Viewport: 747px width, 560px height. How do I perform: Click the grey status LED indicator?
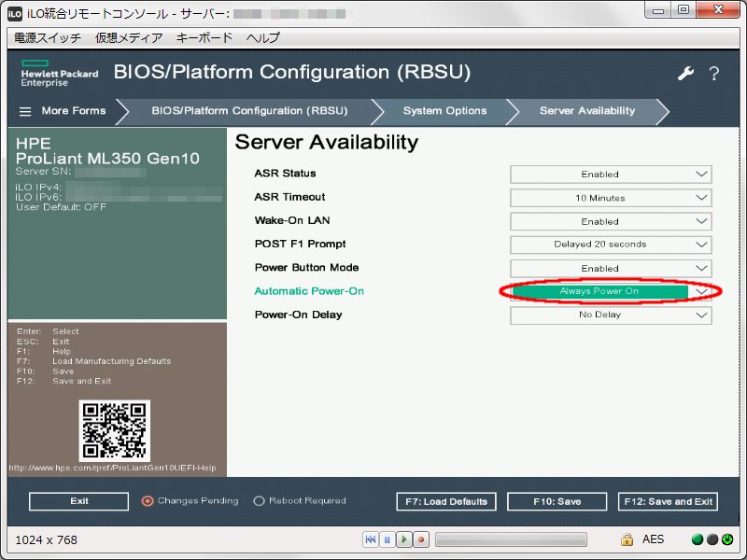click(x=712, y=539)
